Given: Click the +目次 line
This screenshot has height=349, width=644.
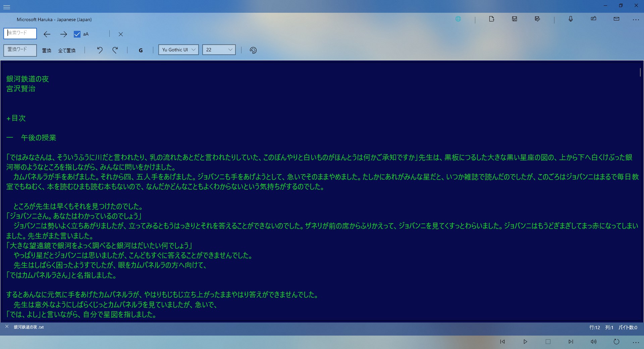Looking at the screenshot, I should [16, 118].
